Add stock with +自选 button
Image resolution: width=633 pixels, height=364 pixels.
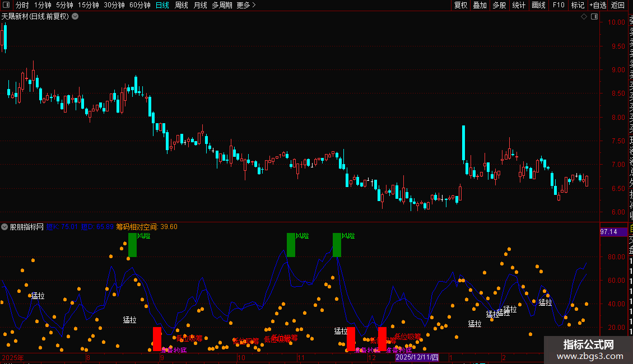(x=598, y=5)
